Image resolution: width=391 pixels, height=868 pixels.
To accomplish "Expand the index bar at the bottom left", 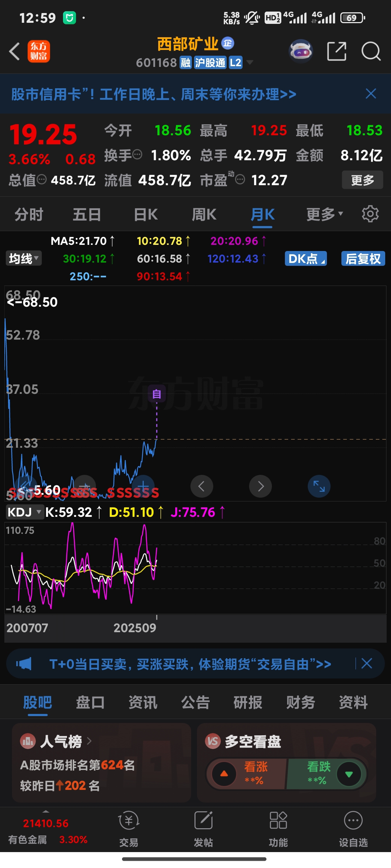I will (46, 811).
